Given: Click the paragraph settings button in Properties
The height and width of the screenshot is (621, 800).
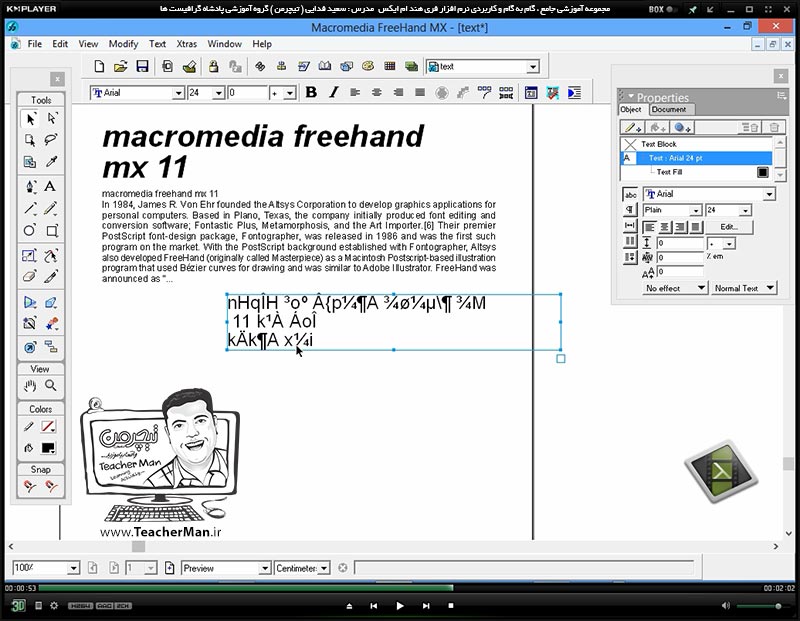Looking at the screenshot, I should point(630,210).
